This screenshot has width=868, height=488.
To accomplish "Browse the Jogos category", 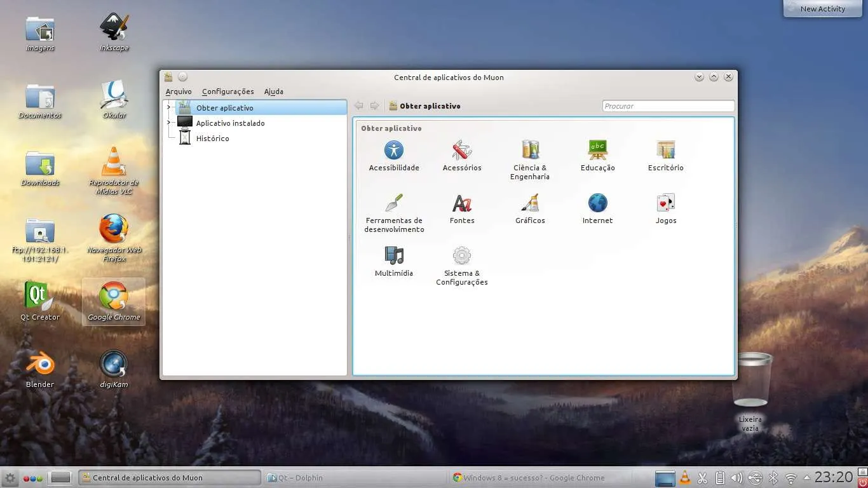I will coord(665,204).
